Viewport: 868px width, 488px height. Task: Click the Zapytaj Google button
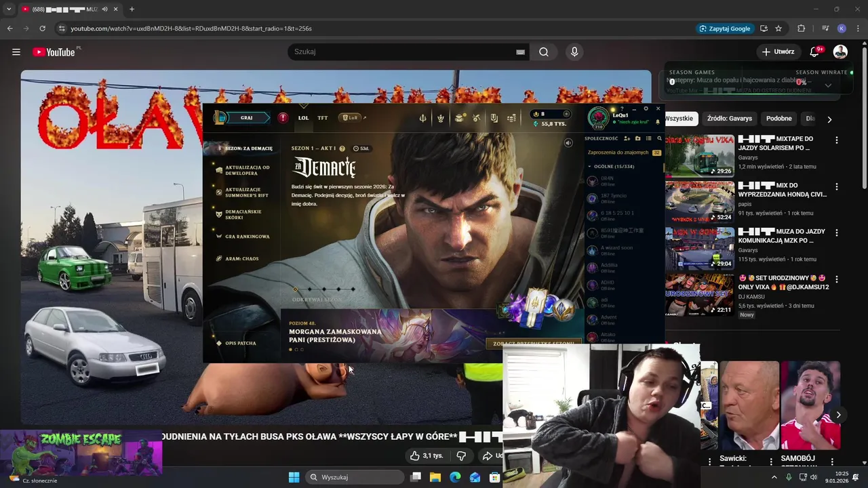[724, 28]
